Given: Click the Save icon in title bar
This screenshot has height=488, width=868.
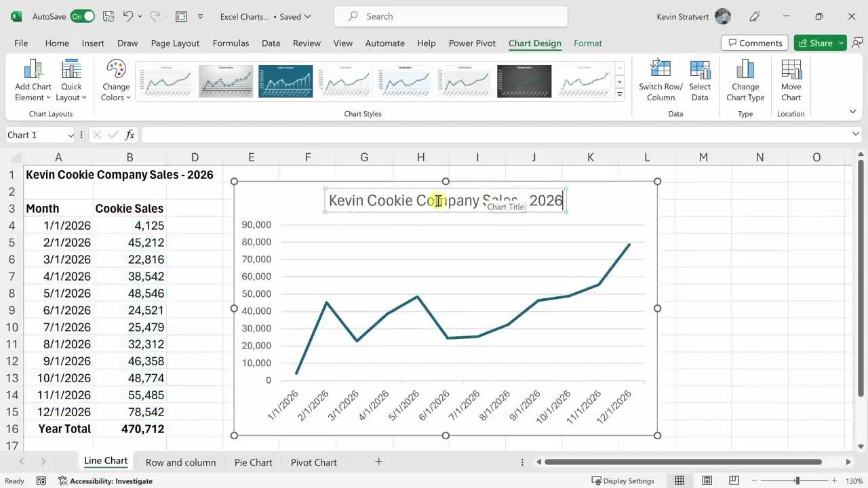Looking at the screenshot, I should [108, 16].
